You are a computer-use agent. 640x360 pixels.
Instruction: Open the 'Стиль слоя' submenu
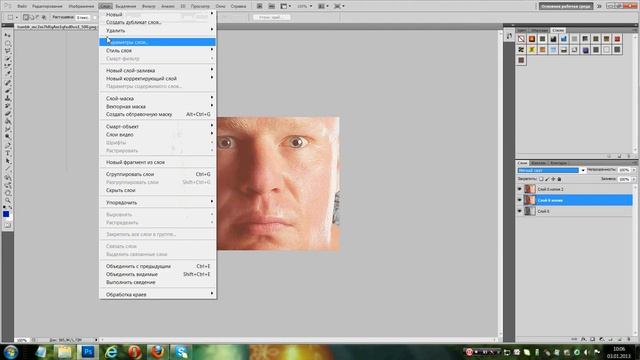click(158, 50)
